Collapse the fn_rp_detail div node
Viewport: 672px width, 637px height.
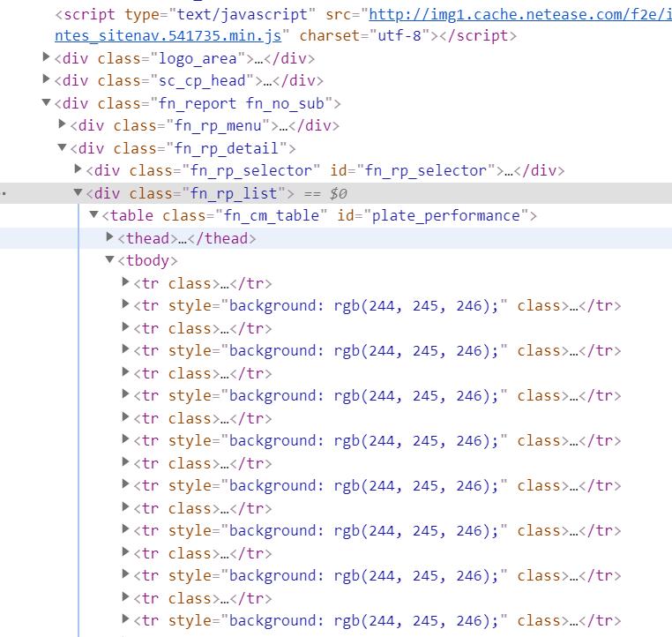coord(62,147)
